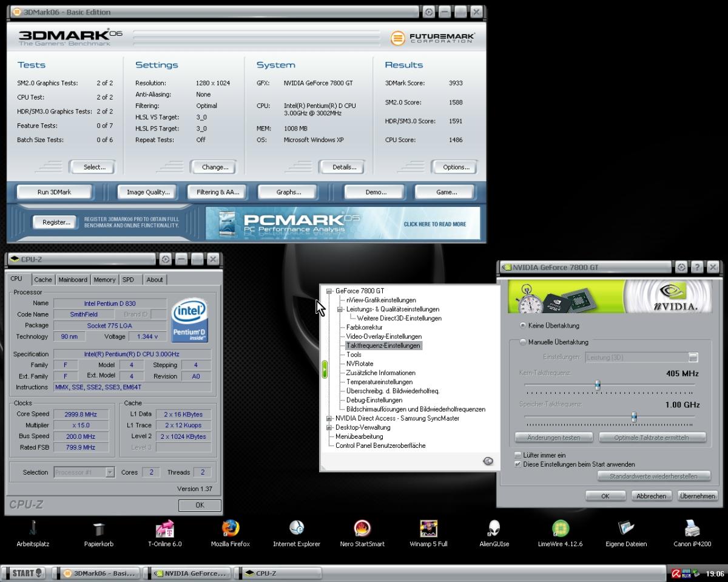Click the 3DMark06 logo

[70, 38]
